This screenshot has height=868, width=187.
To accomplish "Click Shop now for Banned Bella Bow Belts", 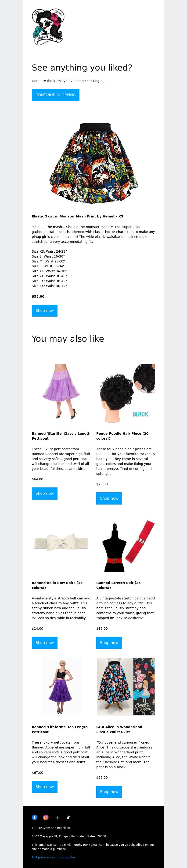I will 45,643.
